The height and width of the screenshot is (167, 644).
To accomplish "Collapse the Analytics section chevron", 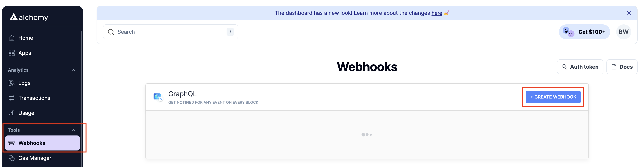I will [x=73, y=70].
